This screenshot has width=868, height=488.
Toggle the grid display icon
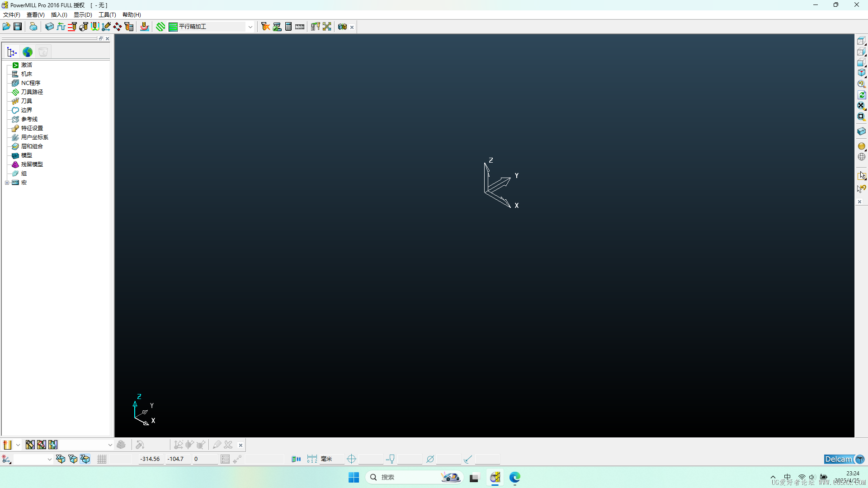coord(102,459)
